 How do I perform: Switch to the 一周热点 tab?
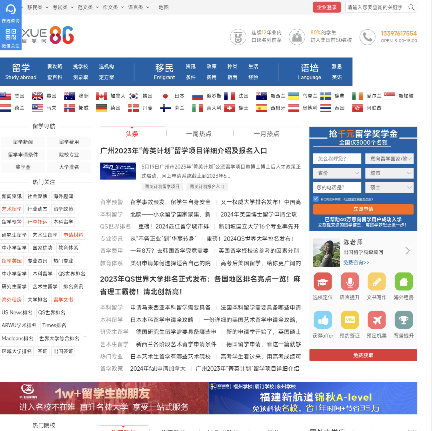[x=199, y=134]
